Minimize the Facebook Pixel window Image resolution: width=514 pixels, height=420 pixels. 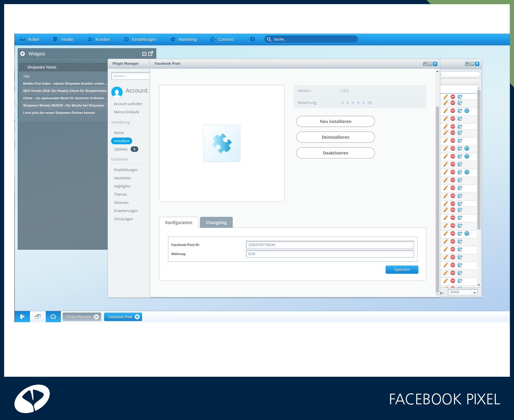425,64
